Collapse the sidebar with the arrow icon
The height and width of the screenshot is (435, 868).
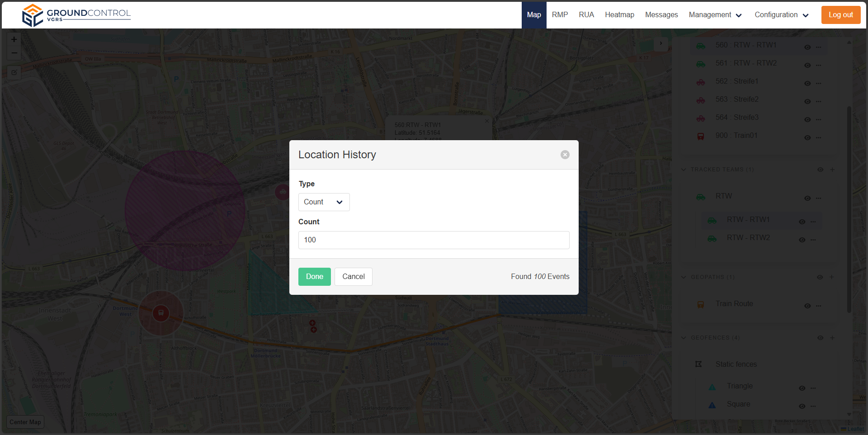660,44
